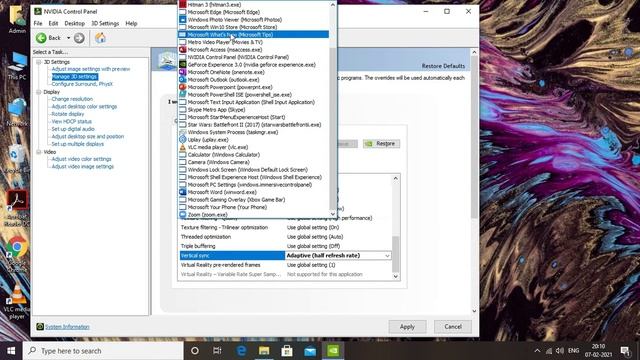640x360 pixels.
Task: Select Triple buffering setting row
Action: 285,246
